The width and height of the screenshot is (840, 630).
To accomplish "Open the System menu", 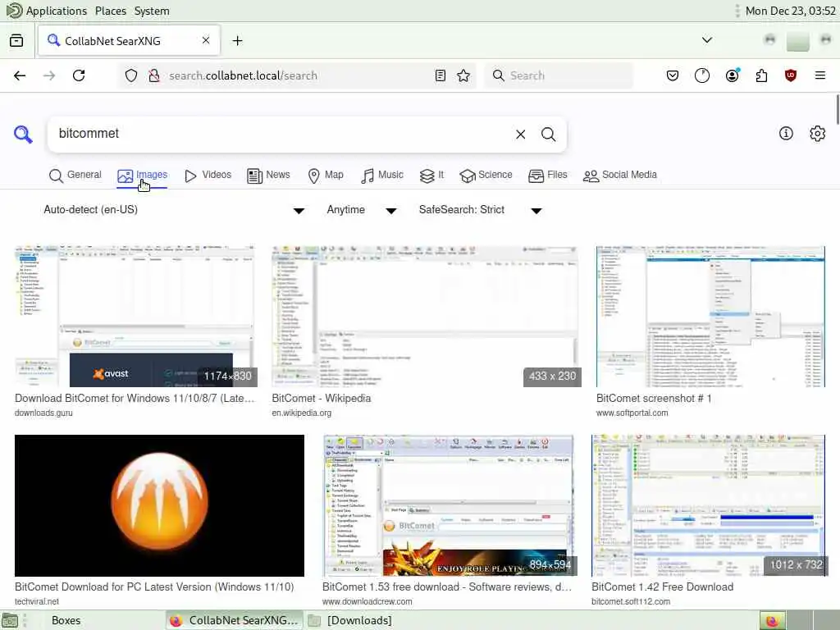I will tap(152, 11).
